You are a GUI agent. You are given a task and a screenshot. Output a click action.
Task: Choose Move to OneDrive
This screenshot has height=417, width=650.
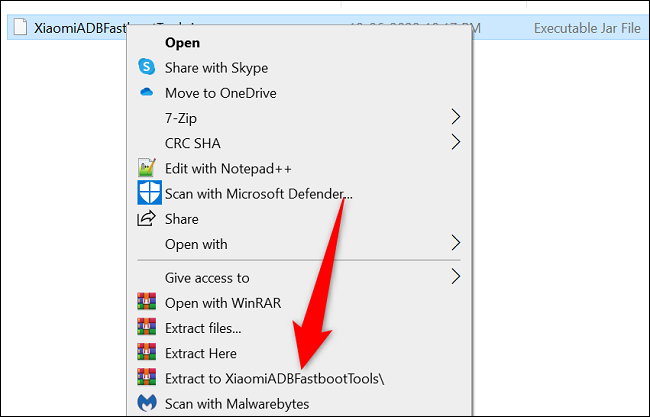click(x=220, y=93)
